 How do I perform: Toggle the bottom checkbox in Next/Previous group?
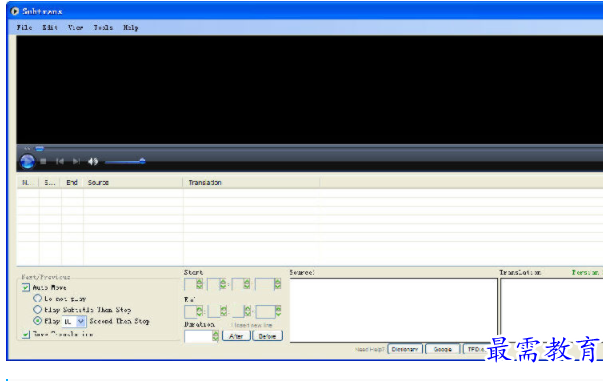26,334
